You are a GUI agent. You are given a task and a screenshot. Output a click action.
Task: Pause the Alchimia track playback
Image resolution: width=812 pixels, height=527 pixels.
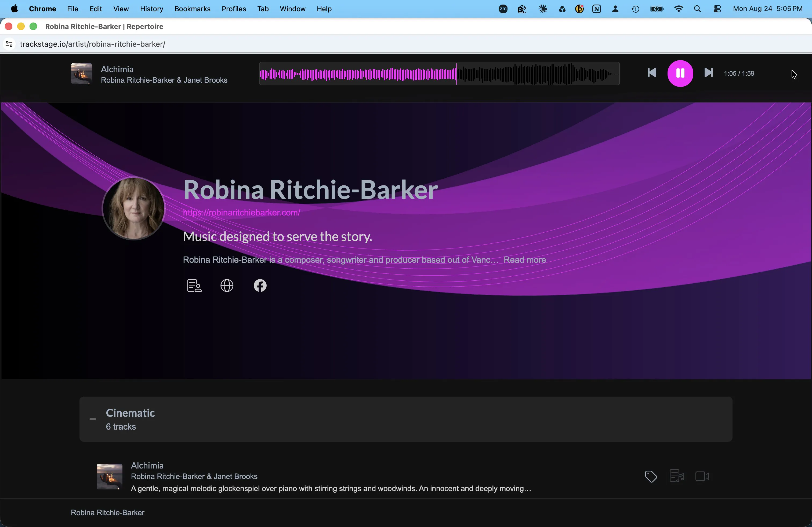(x=680, y=73)
